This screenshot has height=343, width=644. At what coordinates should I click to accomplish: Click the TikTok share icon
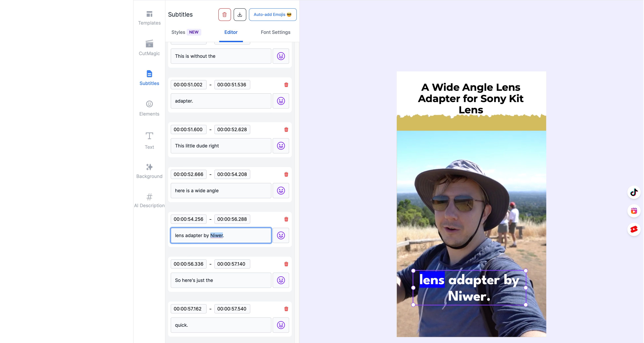point(635,192)
